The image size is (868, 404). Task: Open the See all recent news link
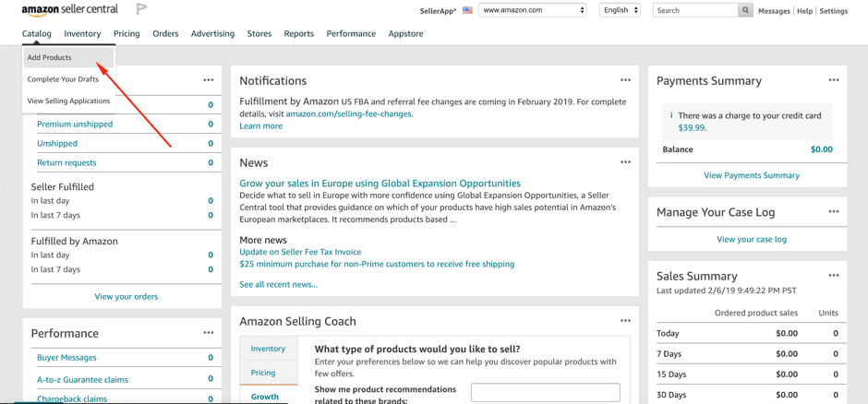pos(279,285)
